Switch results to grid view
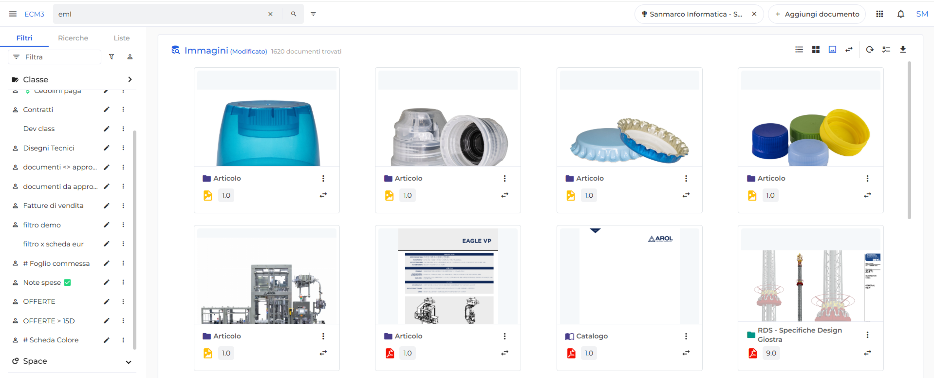 (x=816, y=50)
